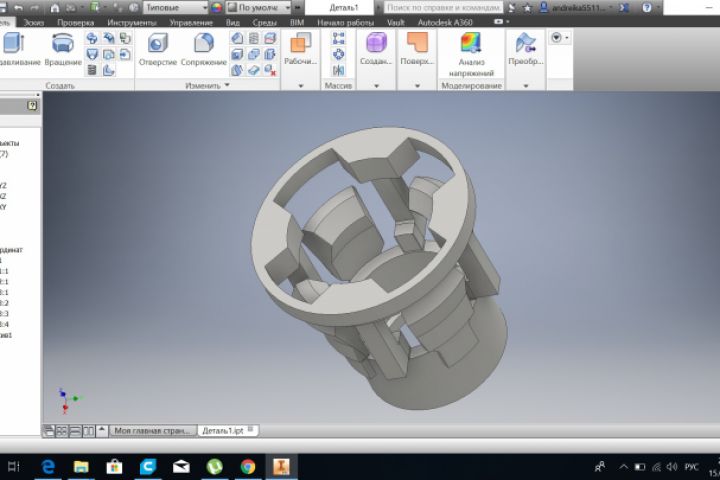Open File Explorer from the taskbar
The image size is (720, 480).
[x=81, y=467]
